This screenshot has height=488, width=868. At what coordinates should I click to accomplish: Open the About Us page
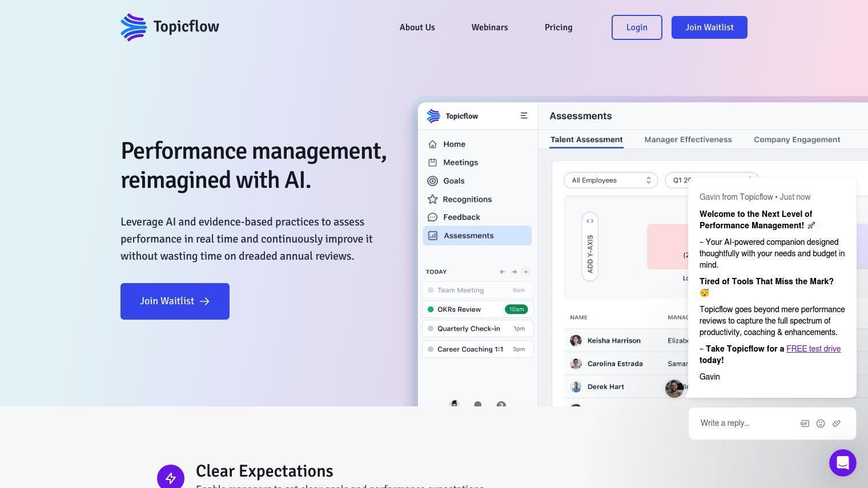(x=417, y=27)
